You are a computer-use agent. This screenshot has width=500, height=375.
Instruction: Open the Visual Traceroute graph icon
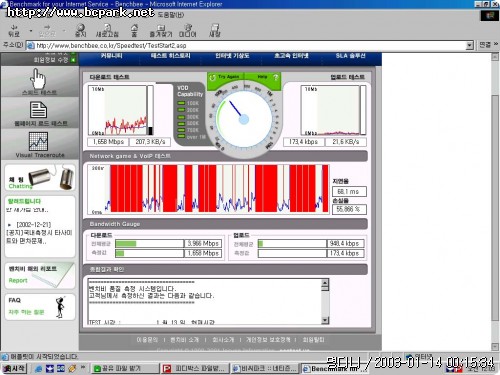point(38,142)
